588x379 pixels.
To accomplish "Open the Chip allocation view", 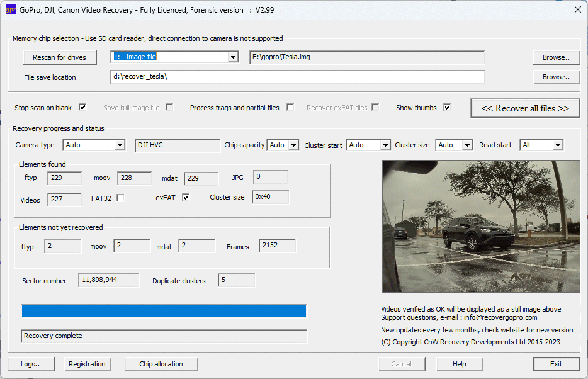I will (161, 364).
